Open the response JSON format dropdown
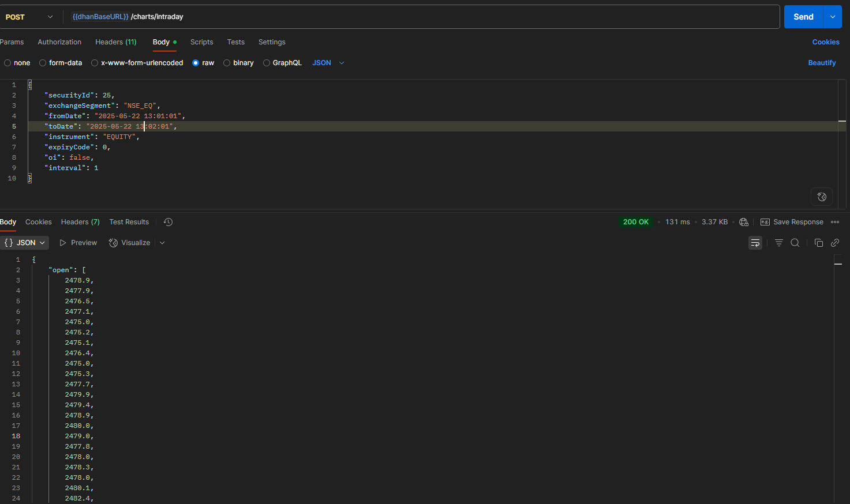Viewport: 850px width, 504px height. coord(25,243)
